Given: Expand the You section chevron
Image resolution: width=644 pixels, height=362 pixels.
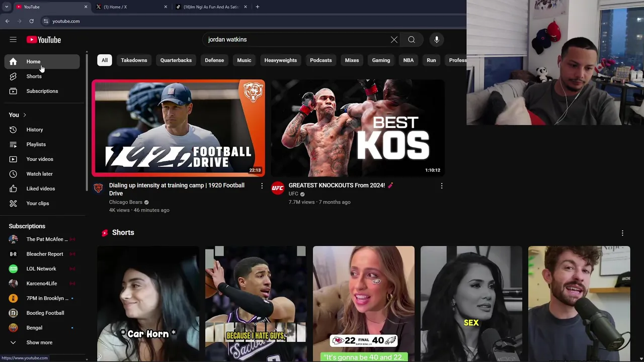Looking at the screenshot, I should (24, 115).
